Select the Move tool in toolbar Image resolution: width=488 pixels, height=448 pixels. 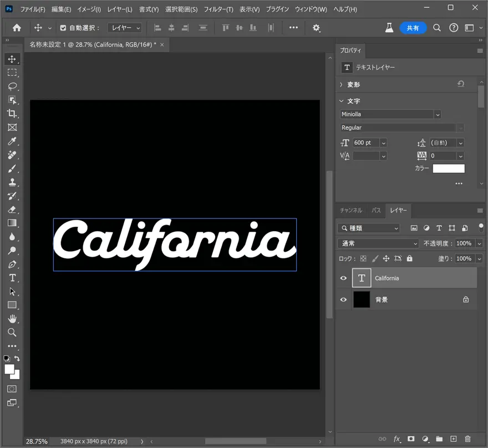12,59
